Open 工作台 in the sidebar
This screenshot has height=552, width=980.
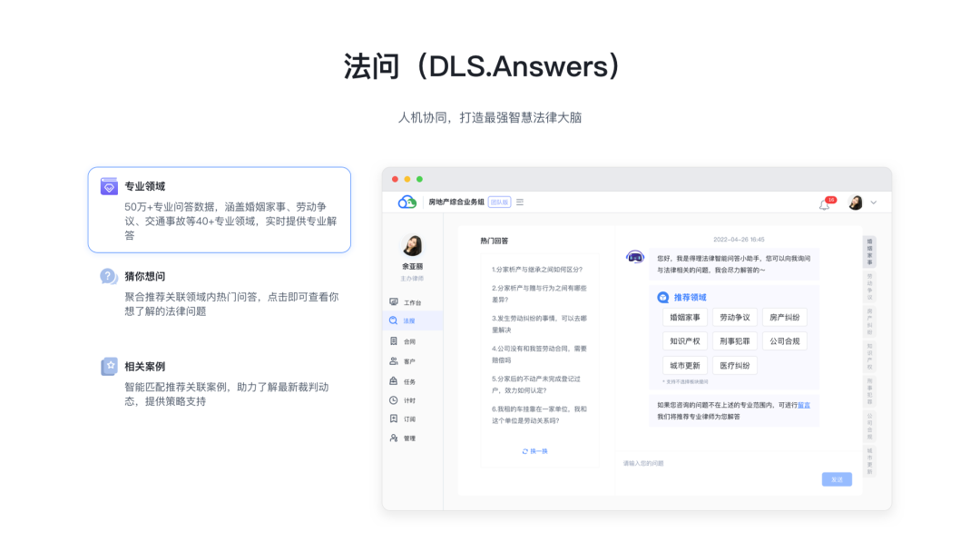pyautogui.click(x=413, y=302)
